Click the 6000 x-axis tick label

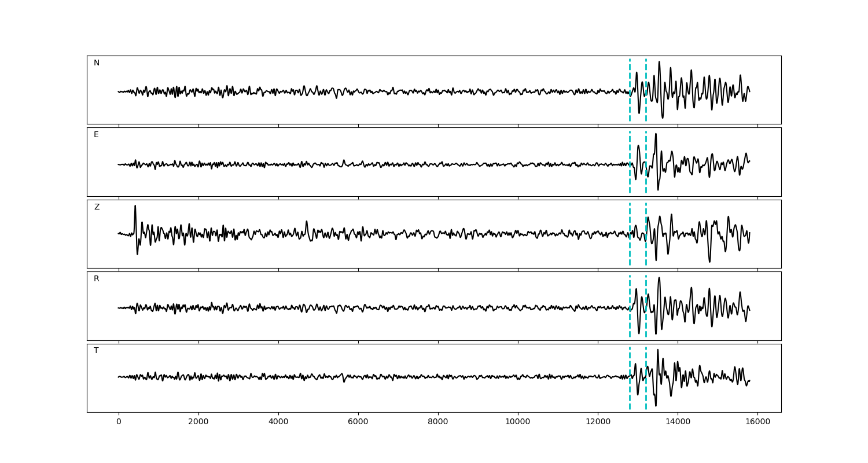click(358, 422)
